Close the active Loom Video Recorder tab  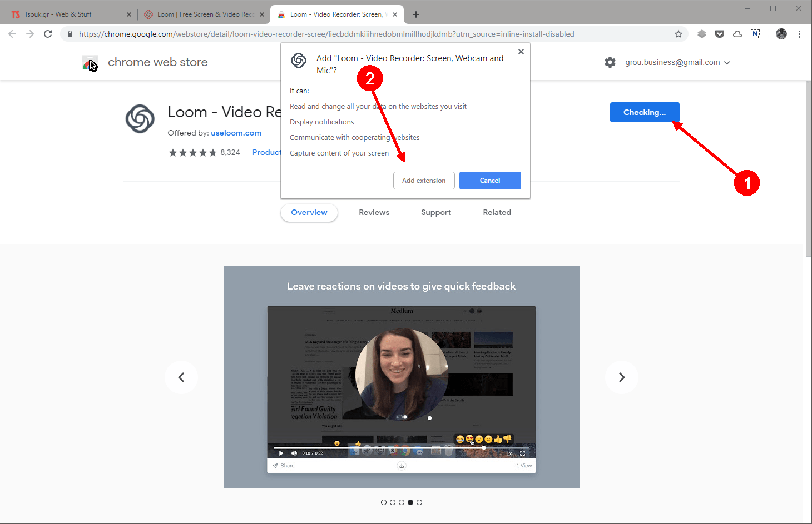395,14
